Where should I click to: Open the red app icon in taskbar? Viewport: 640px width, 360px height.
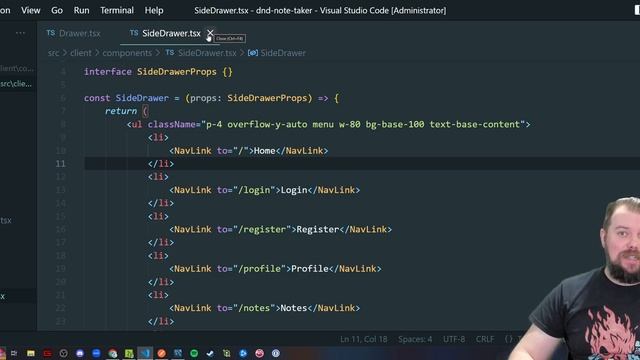[47, 353]
